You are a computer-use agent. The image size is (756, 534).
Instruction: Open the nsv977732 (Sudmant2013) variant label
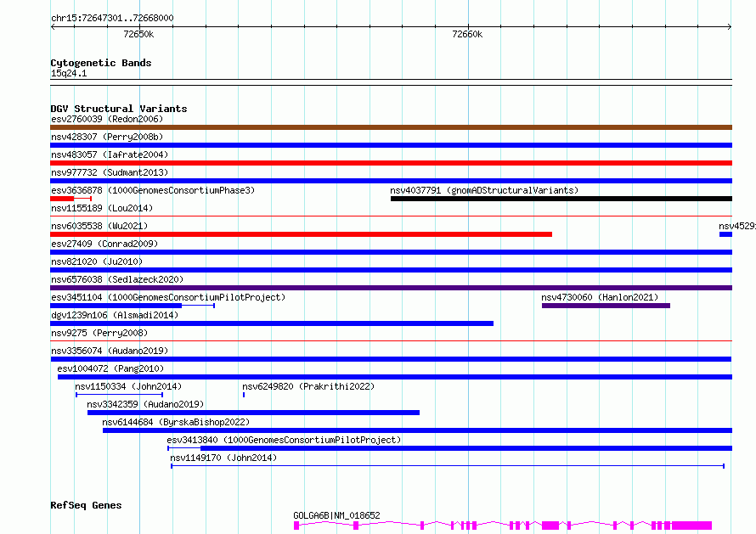(x=110, y=172)
